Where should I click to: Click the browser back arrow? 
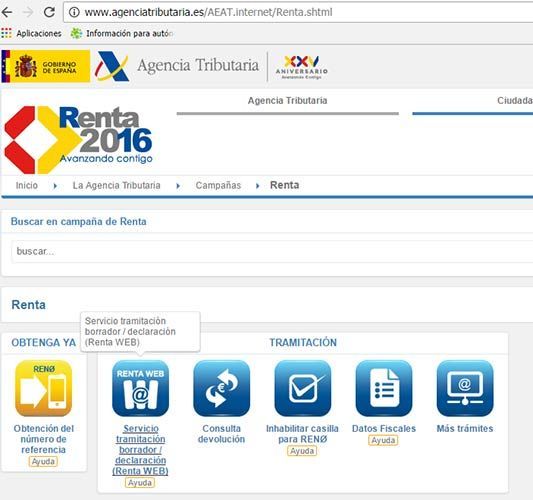(7, 12)
